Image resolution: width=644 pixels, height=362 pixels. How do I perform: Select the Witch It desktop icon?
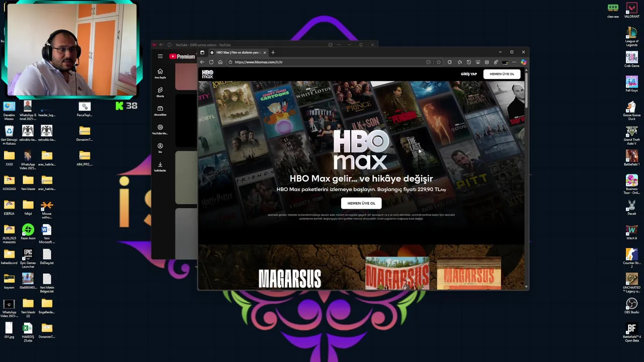pos(631,231)
